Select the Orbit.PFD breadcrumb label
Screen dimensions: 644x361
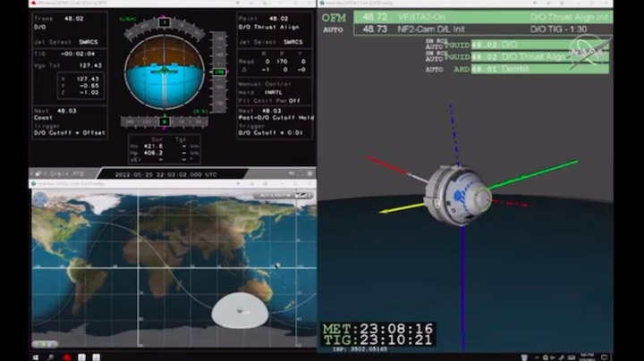(x=67, y=174)
